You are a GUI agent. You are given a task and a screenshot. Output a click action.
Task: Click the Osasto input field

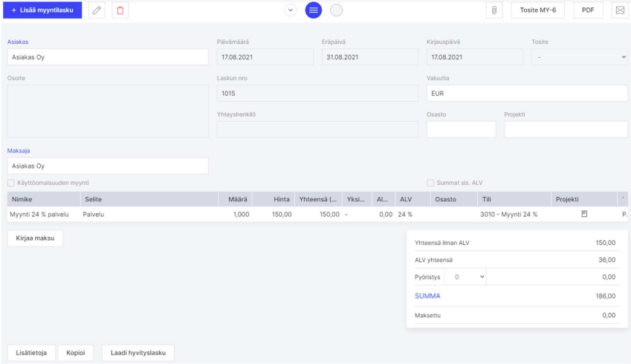tap(462, 129)
